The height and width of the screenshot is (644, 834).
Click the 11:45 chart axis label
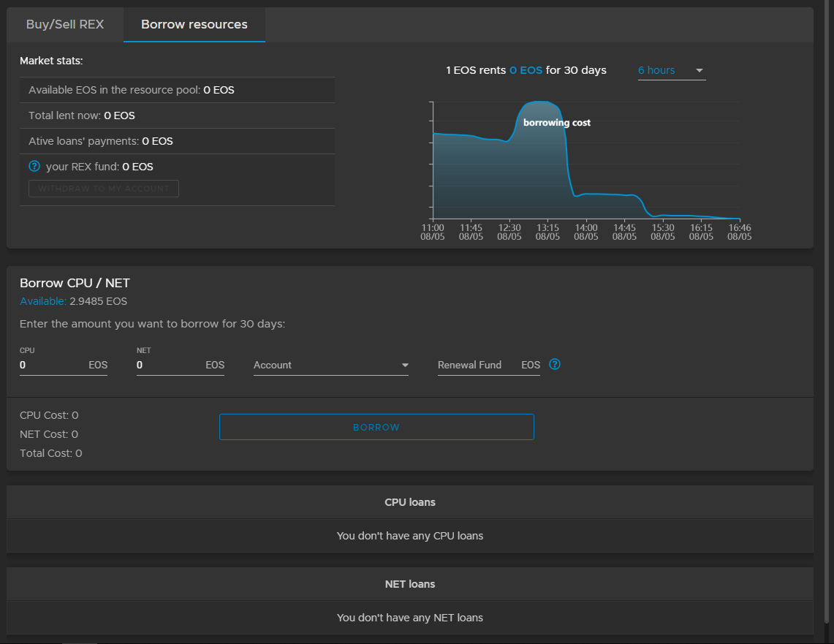click(471, 232)
